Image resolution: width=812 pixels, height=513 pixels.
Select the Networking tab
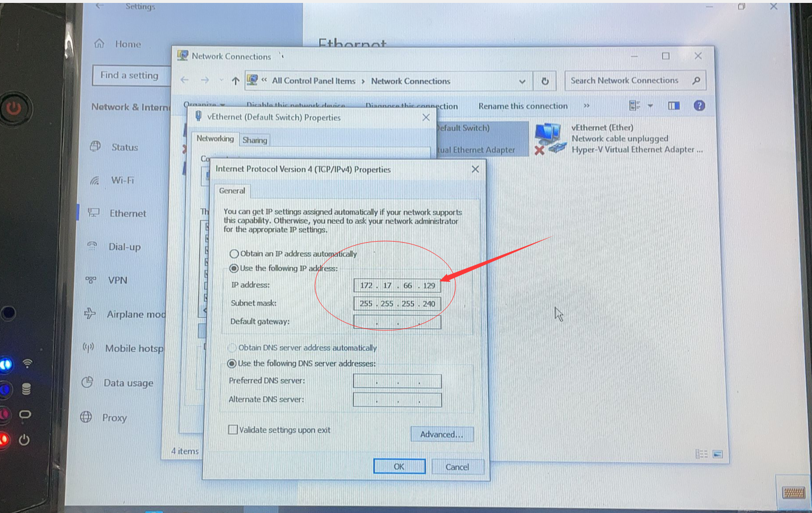[x=215, y=139]
